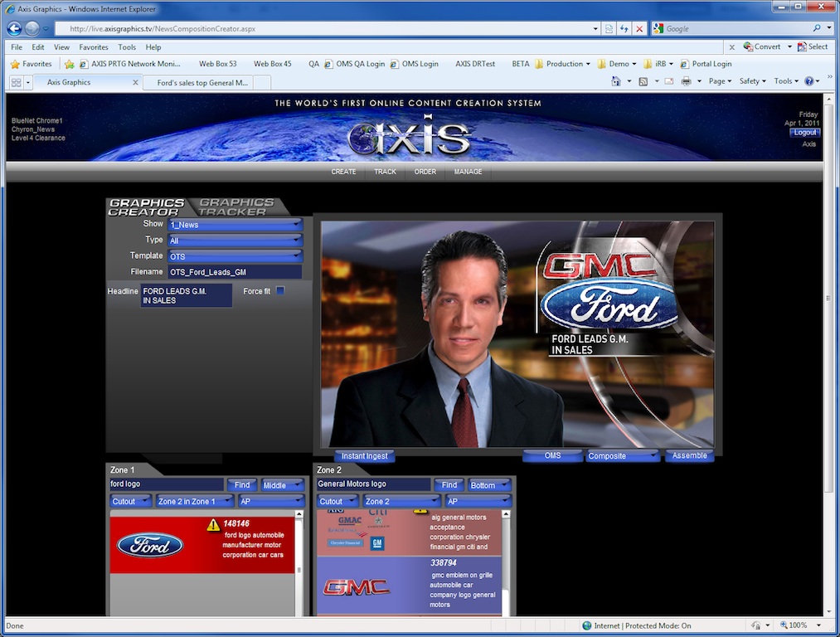The height and width of the screenshot is (637, 840).
Task: Click the warning triangle on Ford logo result
Action: click(x=213, y=524)
